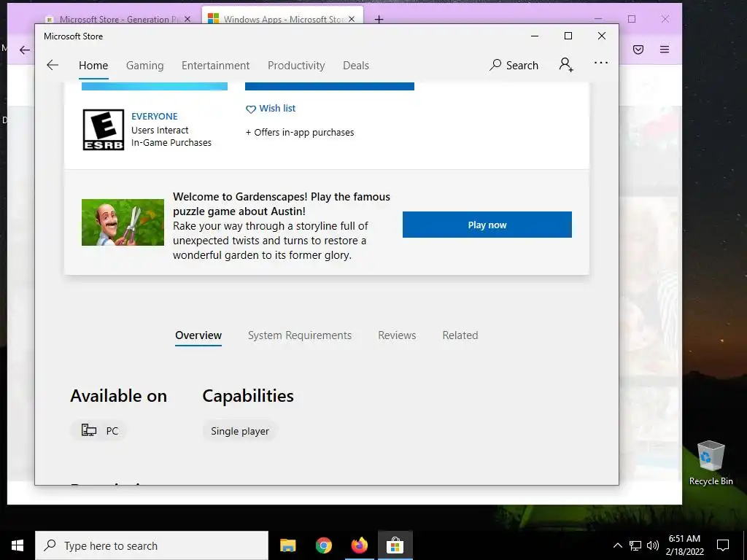Select the Windows Apps browser tab
The height and width of the screenshot is (560, 747).
click(x=283, y=18)
